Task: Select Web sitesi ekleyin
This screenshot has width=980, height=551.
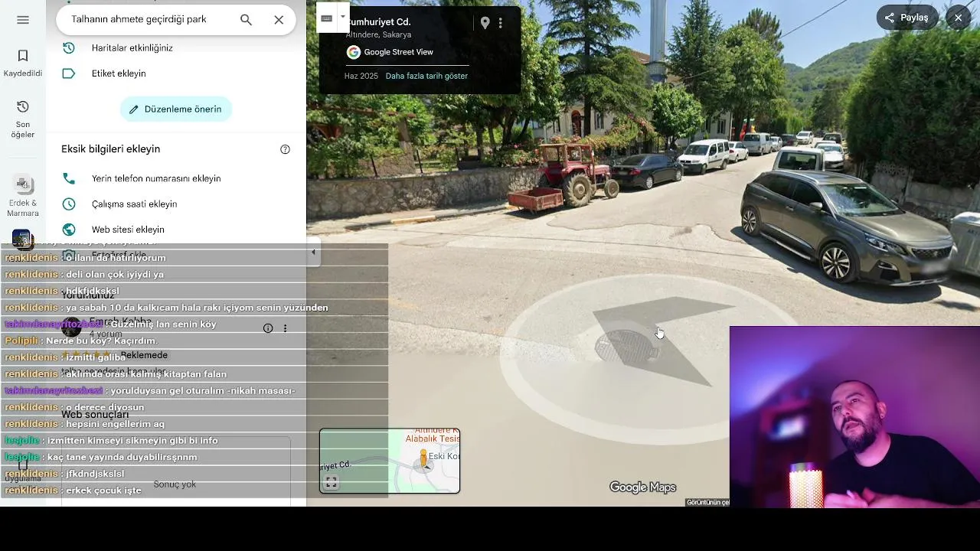Action: pyautogui.click(x=128, y=230)
